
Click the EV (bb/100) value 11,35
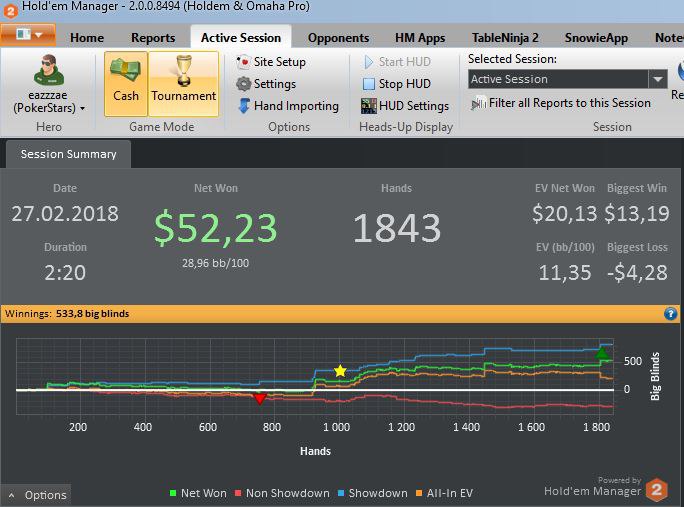[x=565, y=273]
